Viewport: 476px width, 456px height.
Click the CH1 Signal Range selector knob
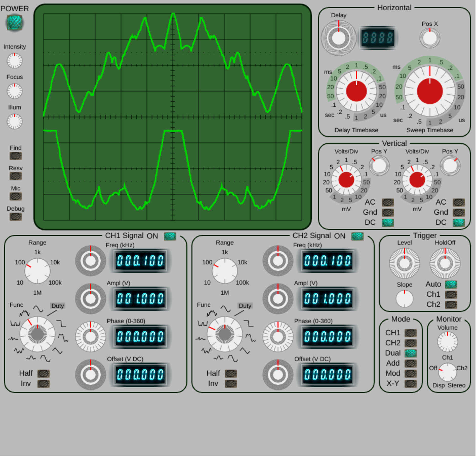[x=37, y=271]
